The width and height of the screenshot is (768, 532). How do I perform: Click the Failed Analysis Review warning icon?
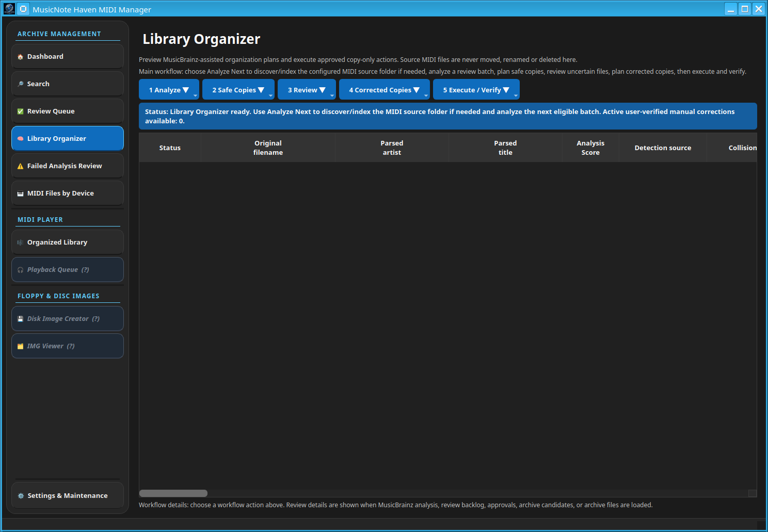point(21,166)
